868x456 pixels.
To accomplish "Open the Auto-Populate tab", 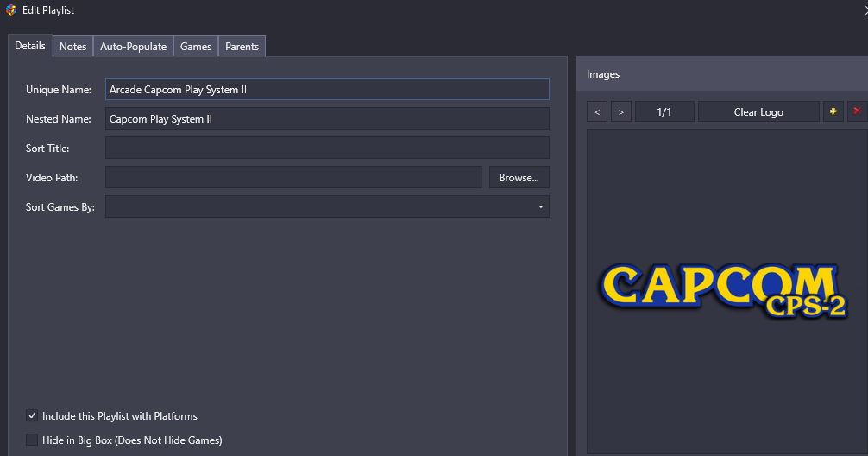I will 134,47.
